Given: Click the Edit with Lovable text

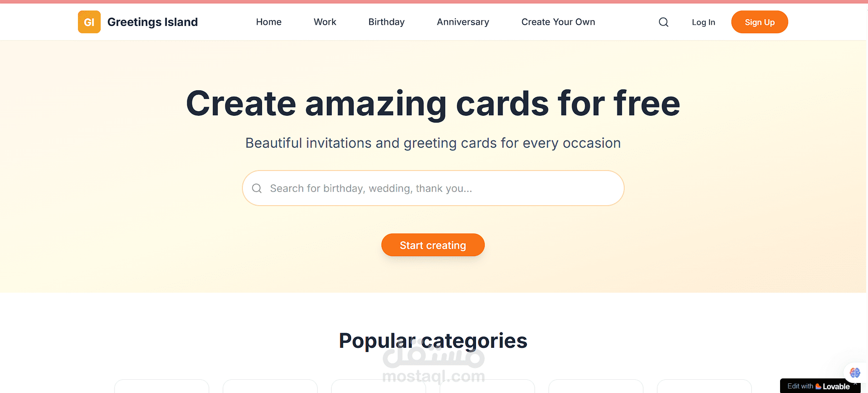Looking at the screenshot, I should coord(819,386).
